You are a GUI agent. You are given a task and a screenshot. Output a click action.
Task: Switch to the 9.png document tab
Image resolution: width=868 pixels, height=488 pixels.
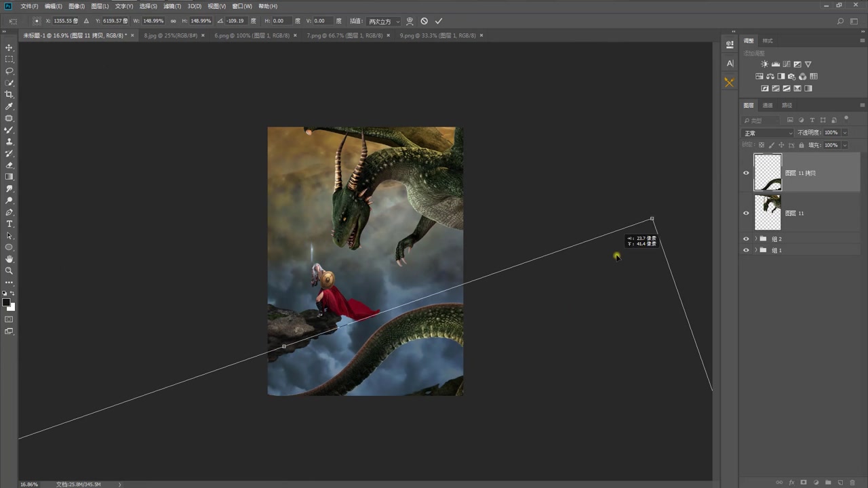[437, 35]
